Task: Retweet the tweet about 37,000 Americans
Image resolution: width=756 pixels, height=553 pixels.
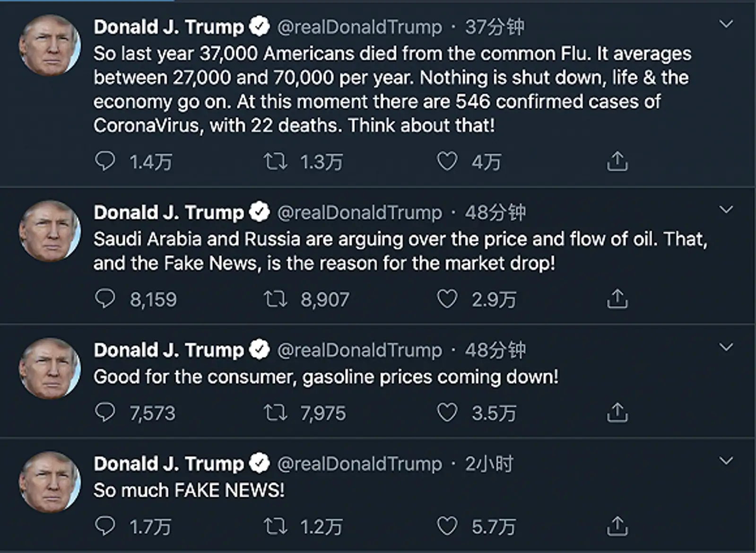Action: (275, 161)
